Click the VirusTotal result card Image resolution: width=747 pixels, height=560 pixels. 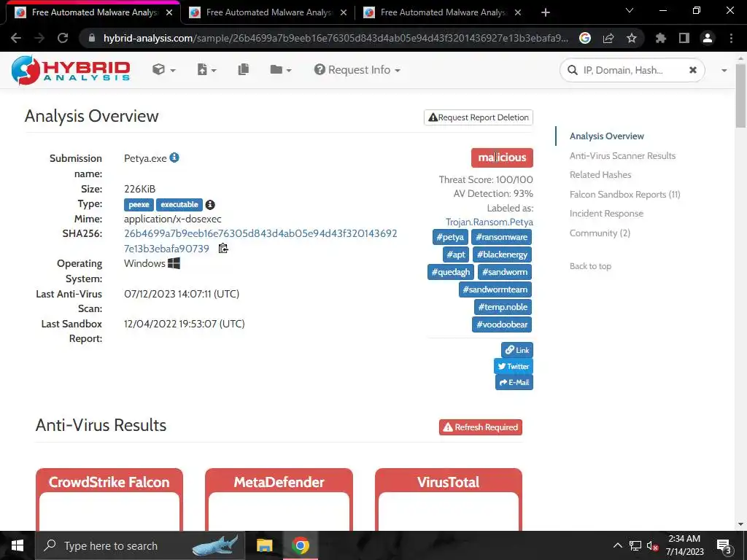point(449,499)
